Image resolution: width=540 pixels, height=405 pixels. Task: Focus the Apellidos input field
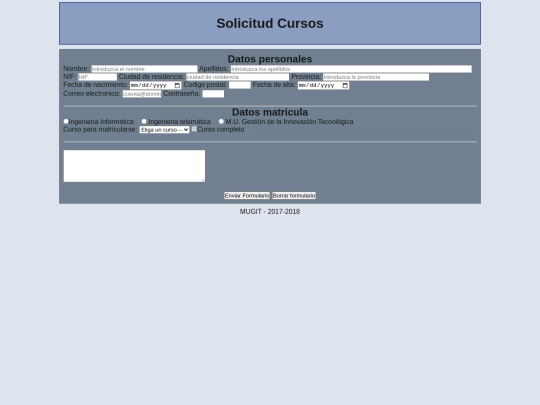pos(351,69)
